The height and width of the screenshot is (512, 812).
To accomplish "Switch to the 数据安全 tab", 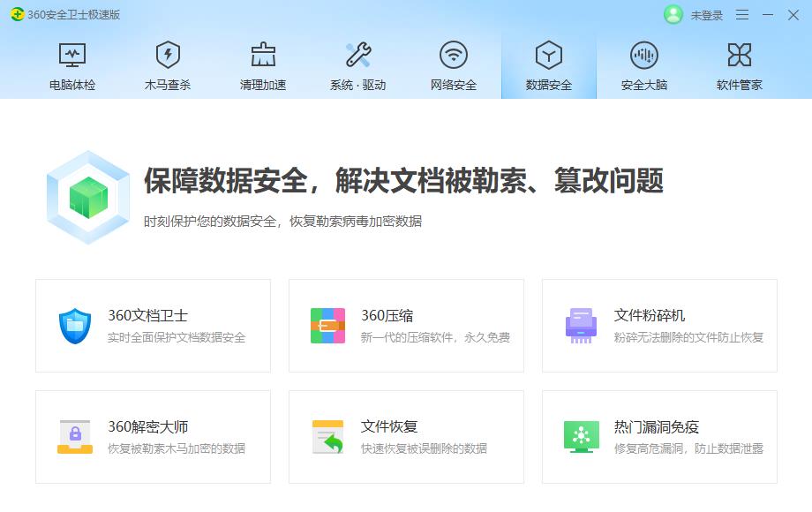I will (547, 64).
